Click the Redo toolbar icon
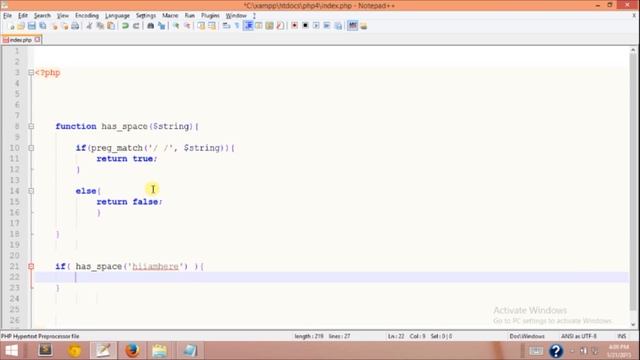The image size is (640, 360). (136, 26)
